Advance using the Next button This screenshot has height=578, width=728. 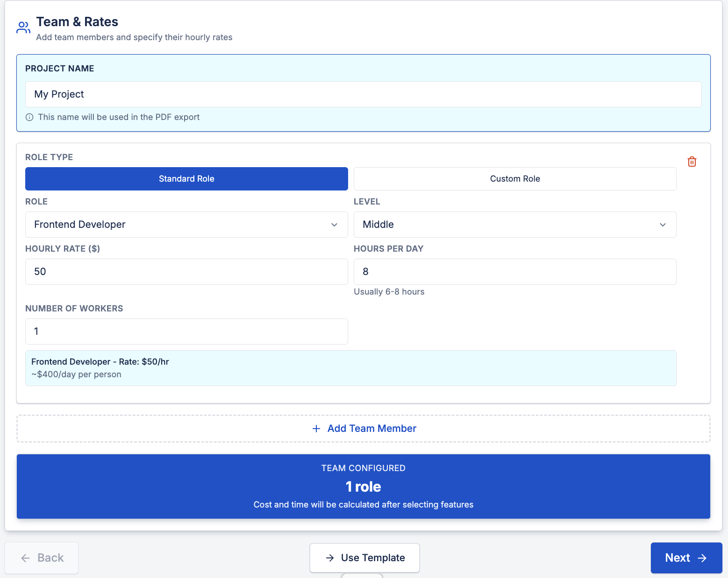click(686, 557)
